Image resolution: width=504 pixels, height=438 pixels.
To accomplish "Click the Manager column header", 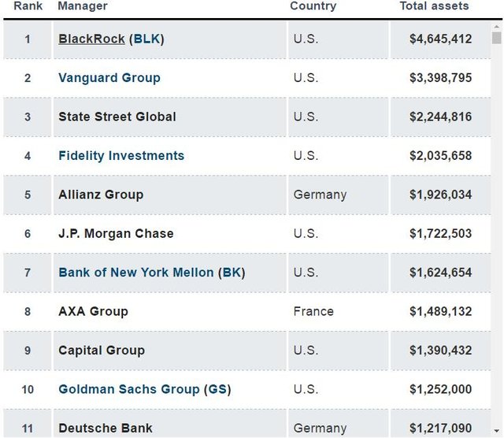I will tap(83, 6).
